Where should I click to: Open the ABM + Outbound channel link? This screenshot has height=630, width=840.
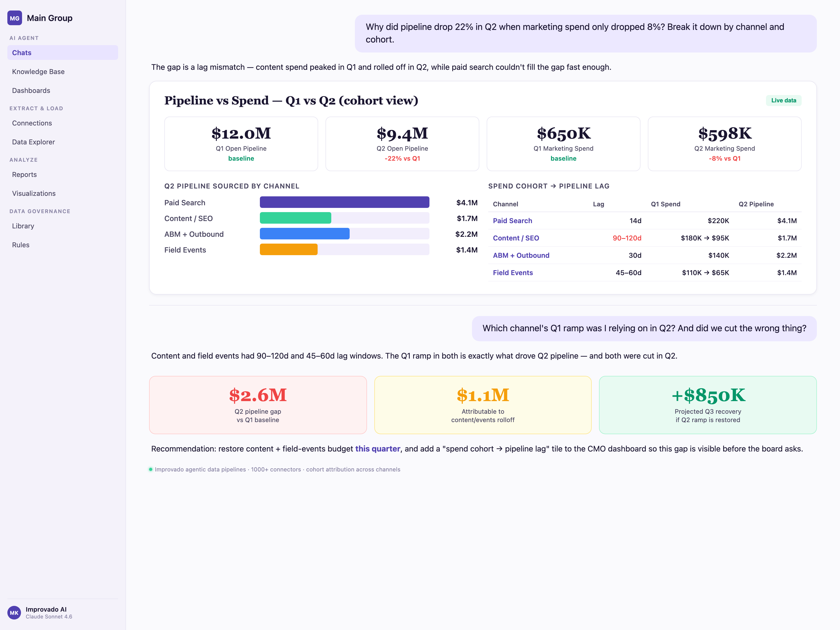pyautogui.click(x=521, y=255)
